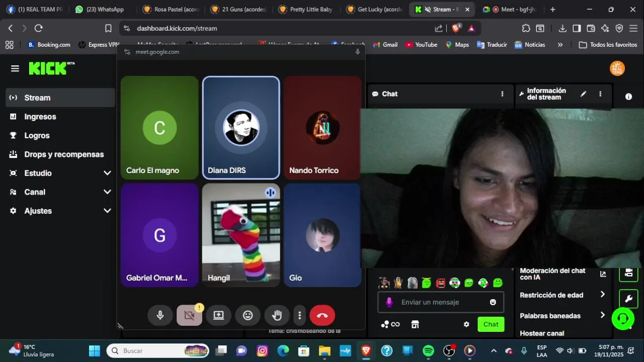Image resolution: width=644 pixels, height=362 pixels.
Task: Bookmark this page icon
Action: click(108, 28)
